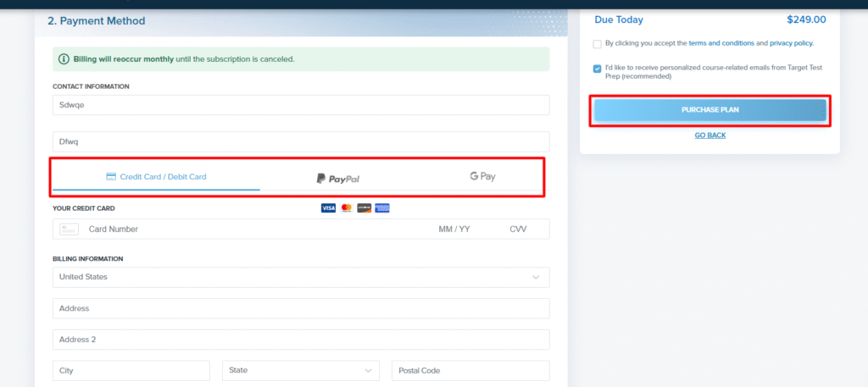This screenshot has height=387, width=868.
Task: Click the Postal Code input field
Action: [x=470, y=370]
